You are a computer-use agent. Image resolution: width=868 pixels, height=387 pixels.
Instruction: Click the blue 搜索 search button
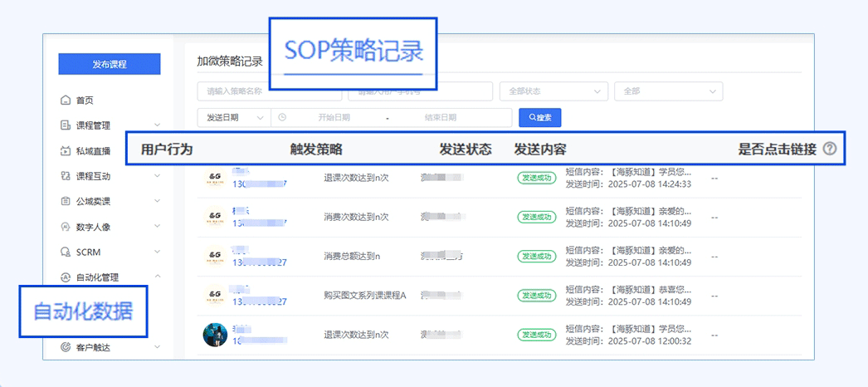[539, 117]
